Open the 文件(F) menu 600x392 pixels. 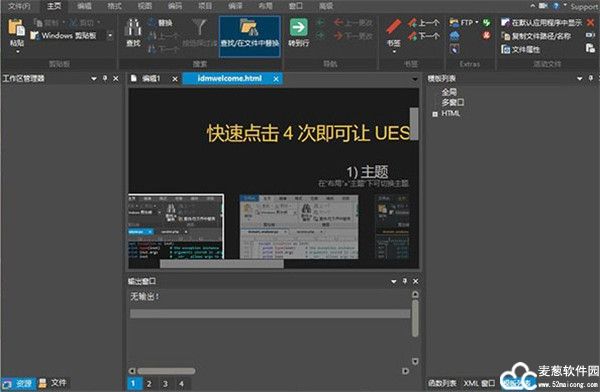point(19,6)
